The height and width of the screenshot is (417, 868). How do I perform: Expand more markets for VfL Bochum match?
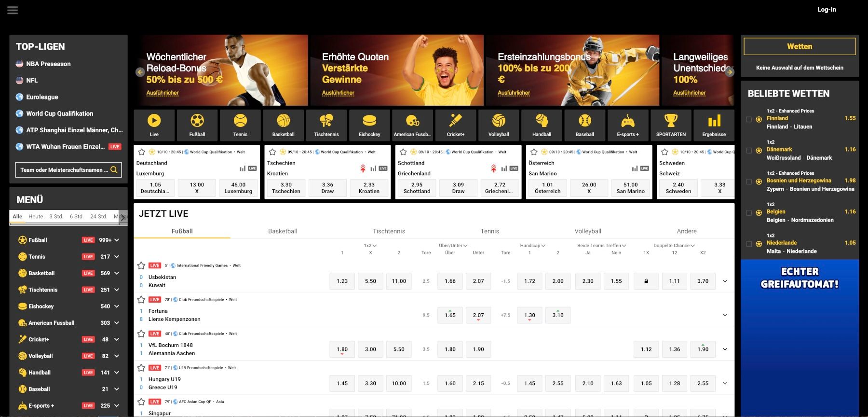(x=725, y=349)
